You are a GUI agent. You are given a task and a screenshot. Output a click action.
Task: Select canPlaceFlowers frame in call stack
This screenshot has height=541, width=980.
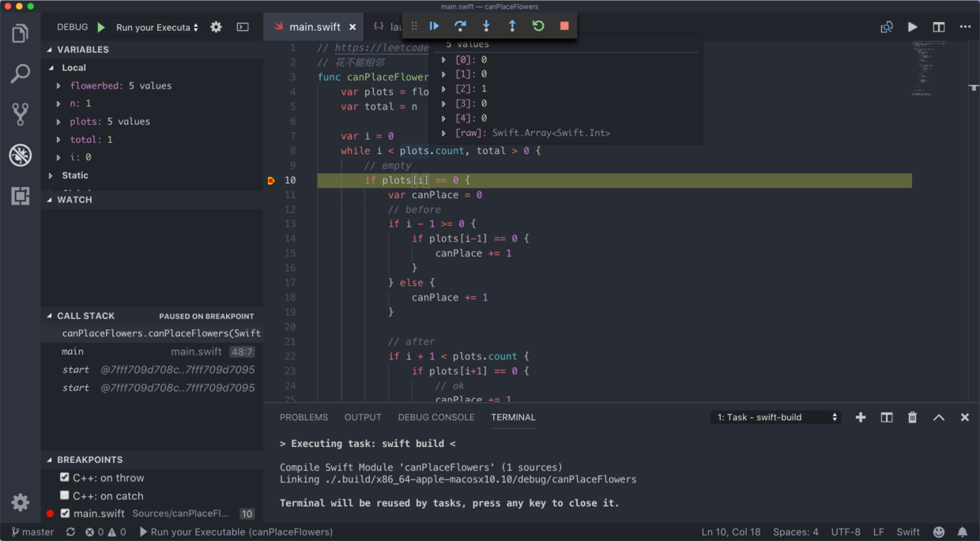tap(153, 333)
